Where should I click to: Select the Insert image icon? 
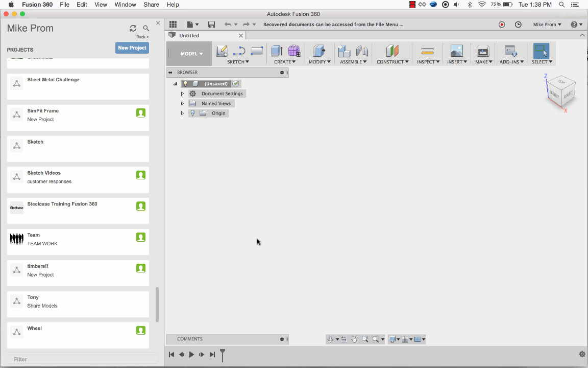point(456,51)
